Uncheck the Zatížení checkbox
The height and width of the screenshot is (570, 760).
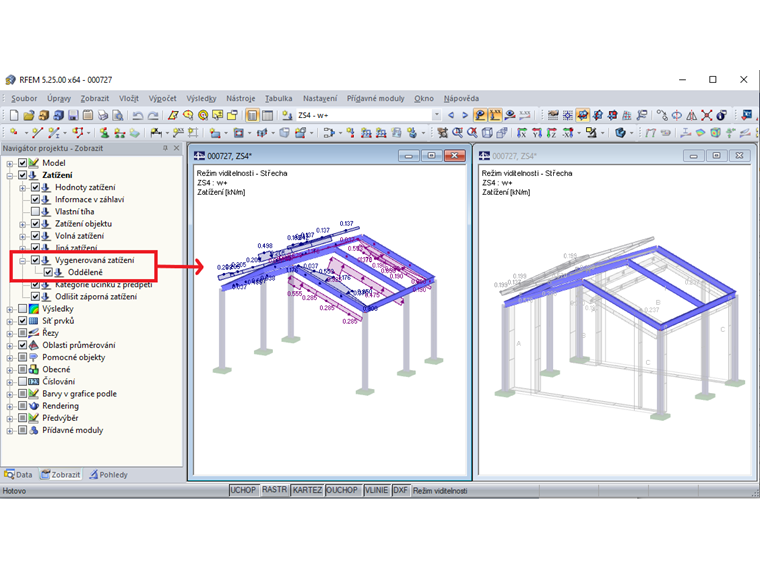click(x=23, y=175)
